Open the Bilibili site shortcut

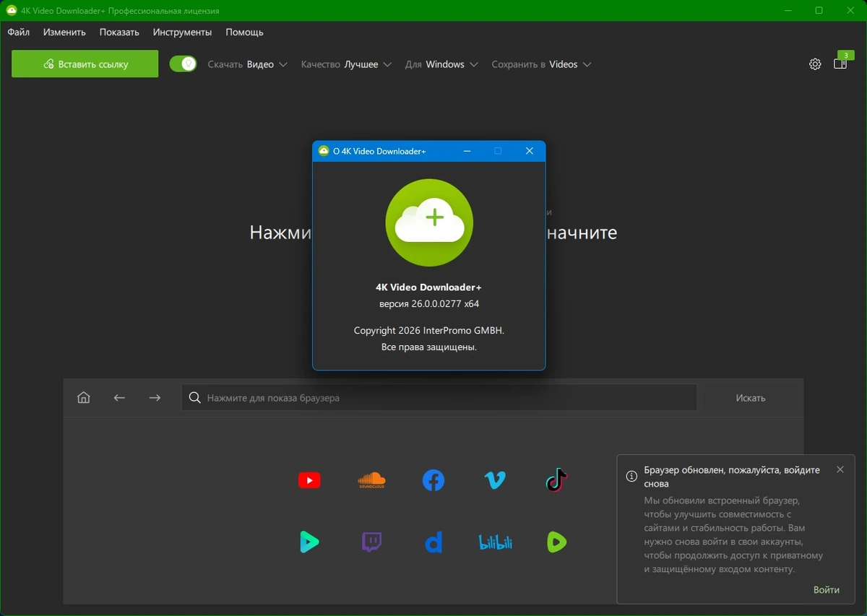pos(495,542)
